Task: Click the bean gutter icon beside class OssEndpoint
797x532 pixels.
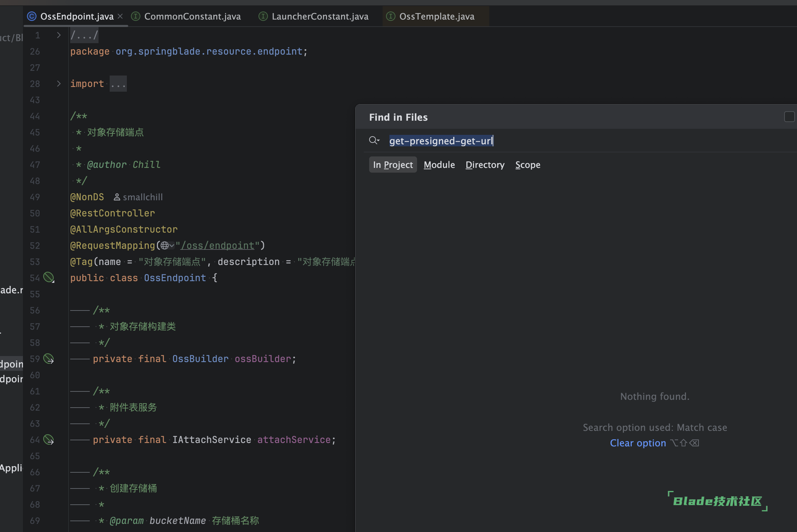Action: tap(49, 277)
